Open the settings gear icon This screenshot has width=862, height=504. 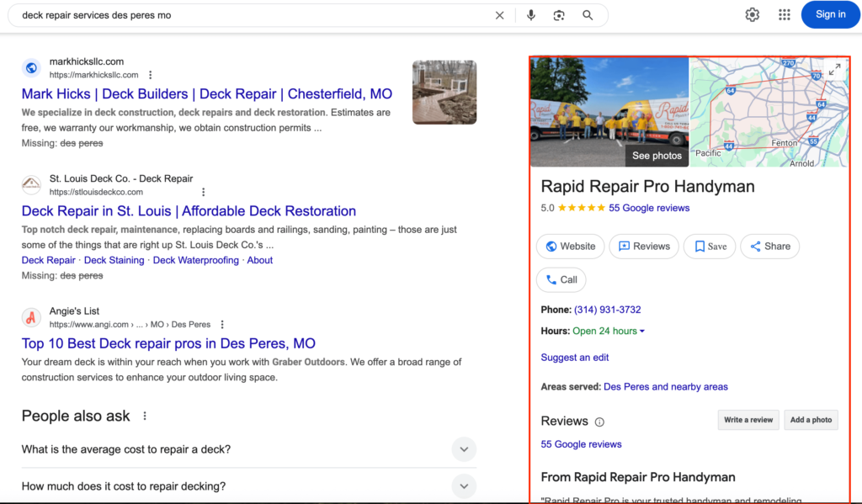752,15
